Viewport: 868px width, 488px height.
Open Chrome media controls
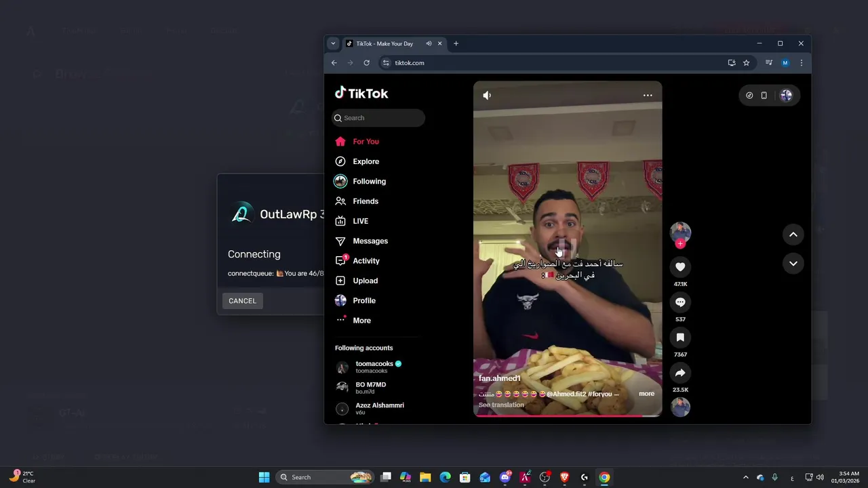[x=768, y=63]
